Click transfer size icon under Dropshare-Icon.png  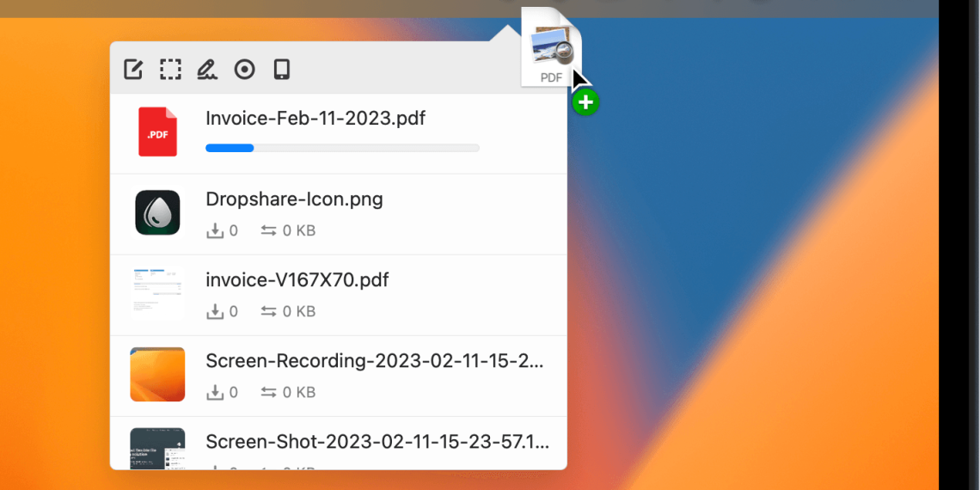coord(269,231)
